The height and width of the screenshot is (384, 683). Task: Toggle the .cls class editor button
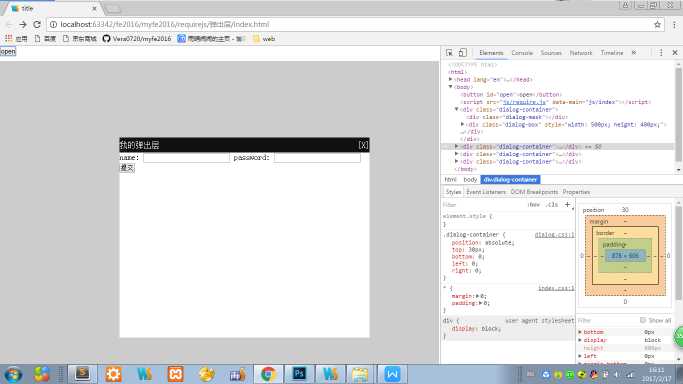552,205
